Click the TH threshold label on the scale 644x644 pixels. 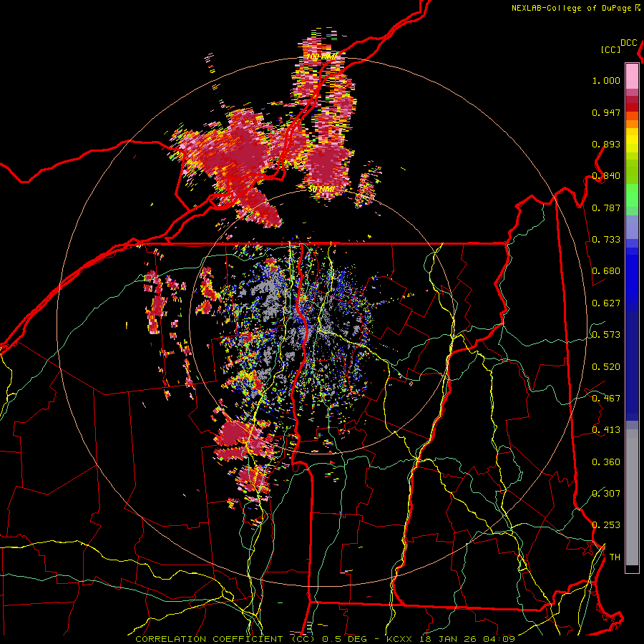(615, 557)
